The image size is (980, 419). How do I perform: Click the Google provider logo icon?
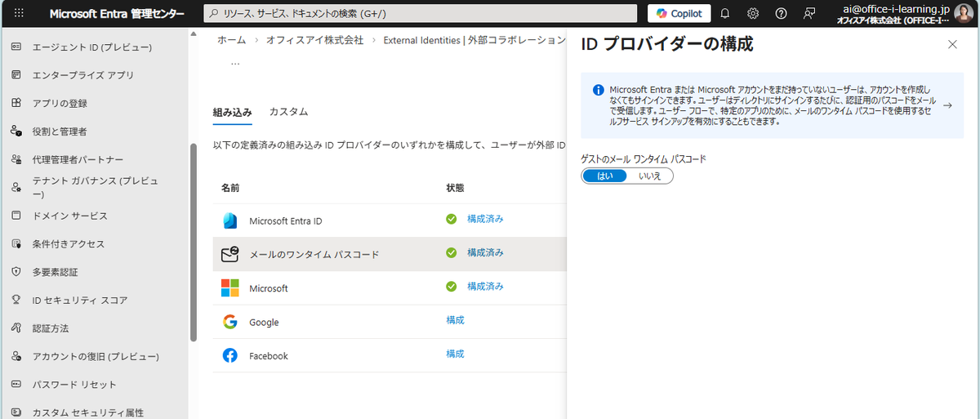230,322
